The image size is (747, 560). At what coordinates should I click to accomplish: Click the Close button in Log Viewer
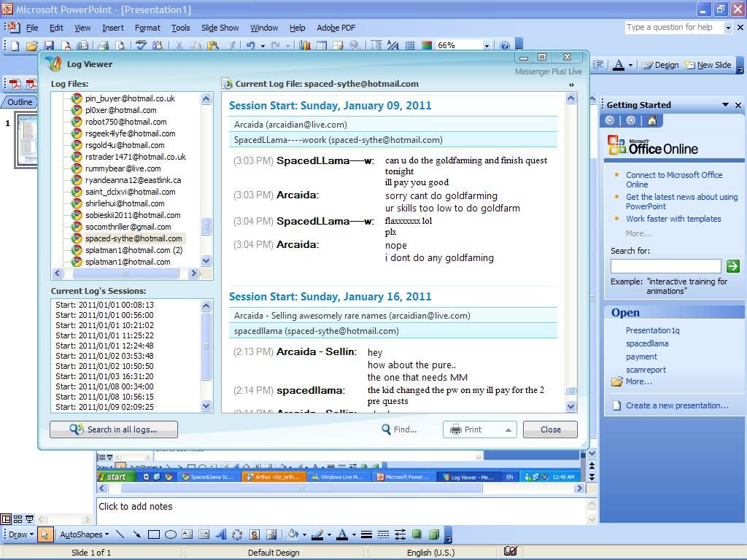[550, 429]
